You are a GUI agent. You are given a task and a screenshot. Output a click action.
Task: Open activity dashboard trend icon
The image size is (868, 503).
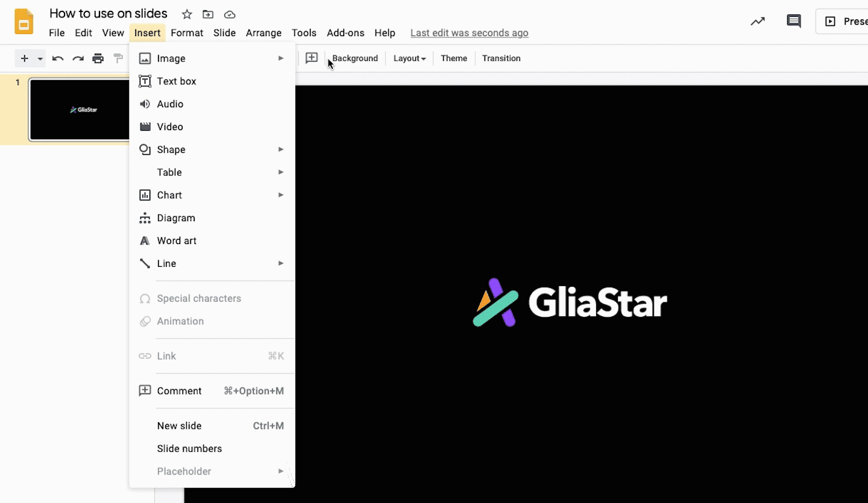pyautogui.click(x=758, y=21)
